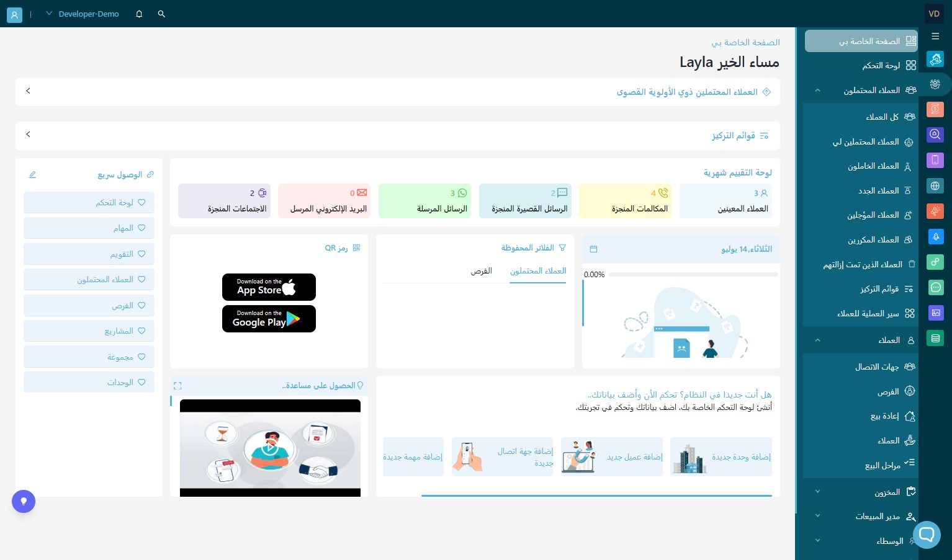Expand the قوائم التركيز card chevron
This screenshot has width=952, height=560.
click(x=28, y=135)
